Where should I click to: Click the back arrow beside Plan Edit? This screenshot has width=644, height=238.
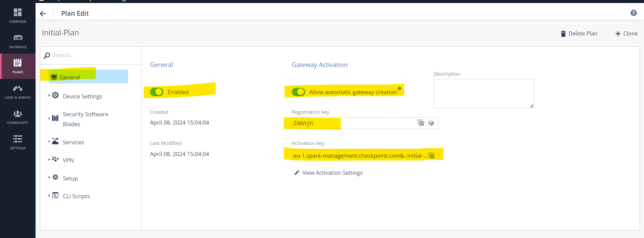(x=43, y=14)
